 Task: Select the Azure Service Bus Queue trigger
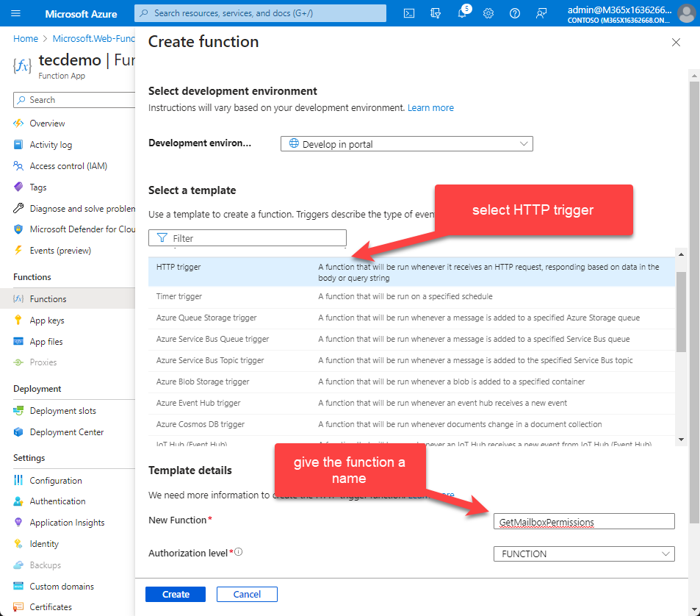pyautogui.click(x=411, y=340)
